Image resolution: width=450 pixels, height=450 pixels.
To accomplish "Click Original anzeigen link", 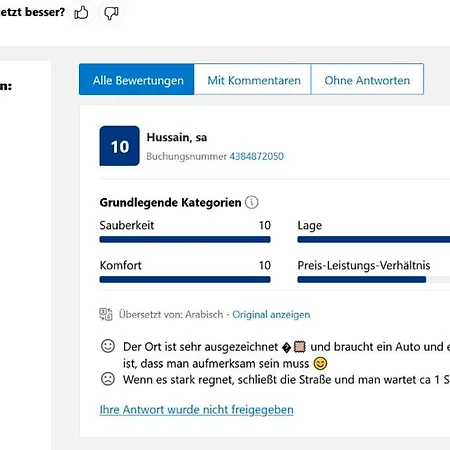I will point(271,314).
